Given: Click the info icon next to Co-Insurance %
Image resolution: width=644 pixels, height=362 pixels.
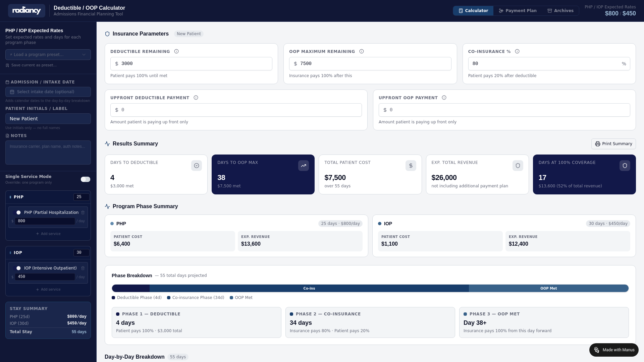Looking at the screenshot, I should pos(517,52).
